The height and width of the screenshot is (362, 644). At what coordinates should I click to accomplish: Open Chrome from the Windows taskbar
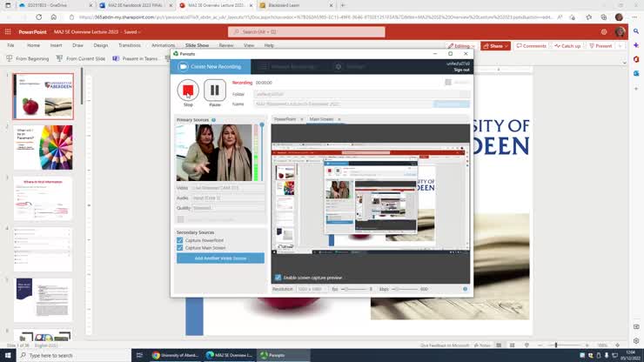pyautogui.click(x=156, y=355)
